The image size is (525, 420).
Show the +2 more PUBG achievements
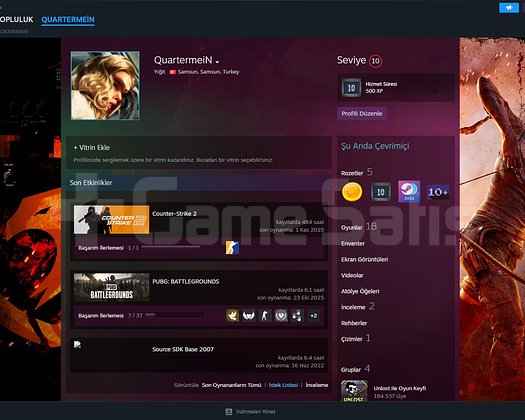(x=313, y=316)
